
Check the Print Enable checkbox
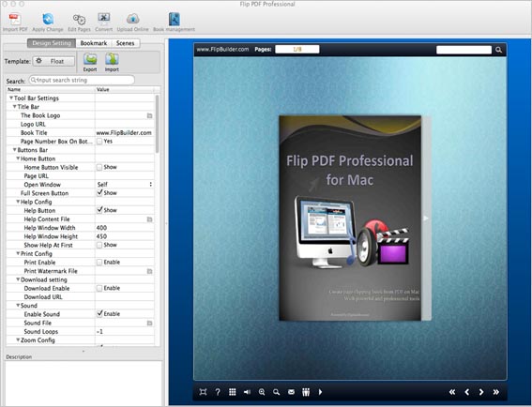click(x=99, y=263)
